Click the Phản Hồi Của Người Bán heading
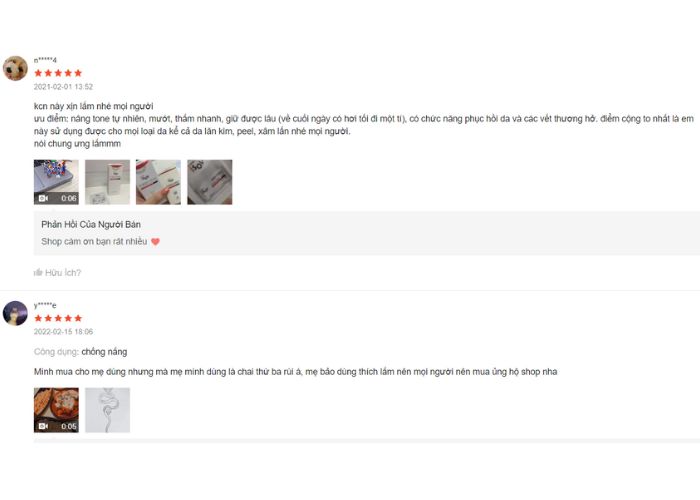 tap(91, 225)
